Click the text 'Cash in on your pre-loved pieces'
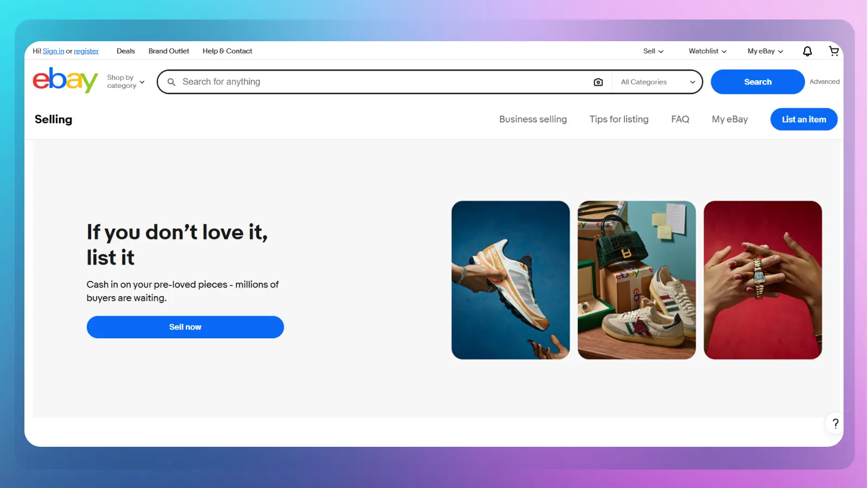Image resolution: width=868 pixels, height=488 pixels. click(157, 285)
